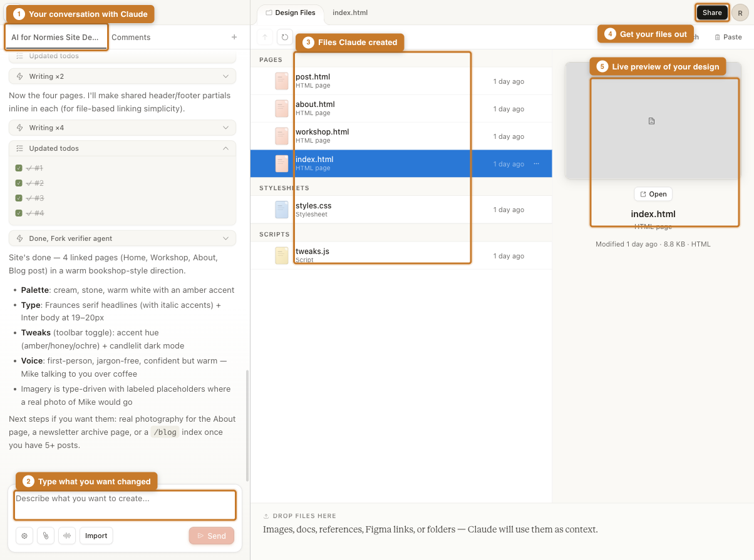Open chat settings via the gear icon
This screenshot has height=560, width=754.
pos(24,536)
